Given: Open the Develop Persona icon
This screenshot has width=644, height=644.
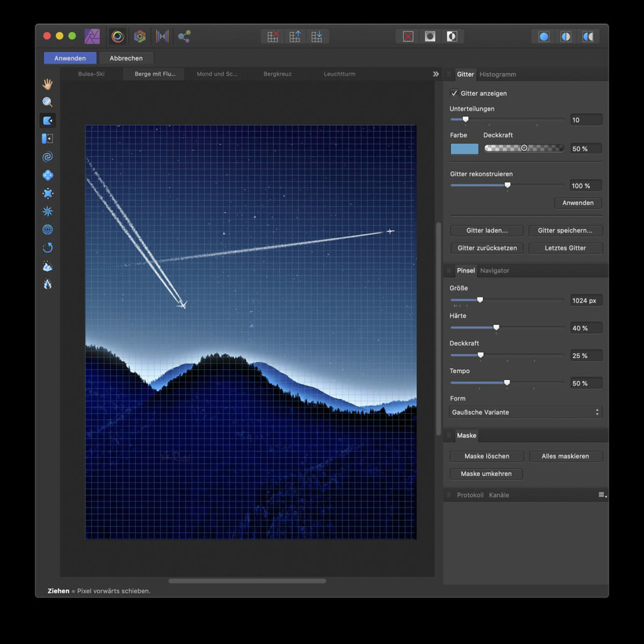Looking at the screenshot, I should click(140, 36).
